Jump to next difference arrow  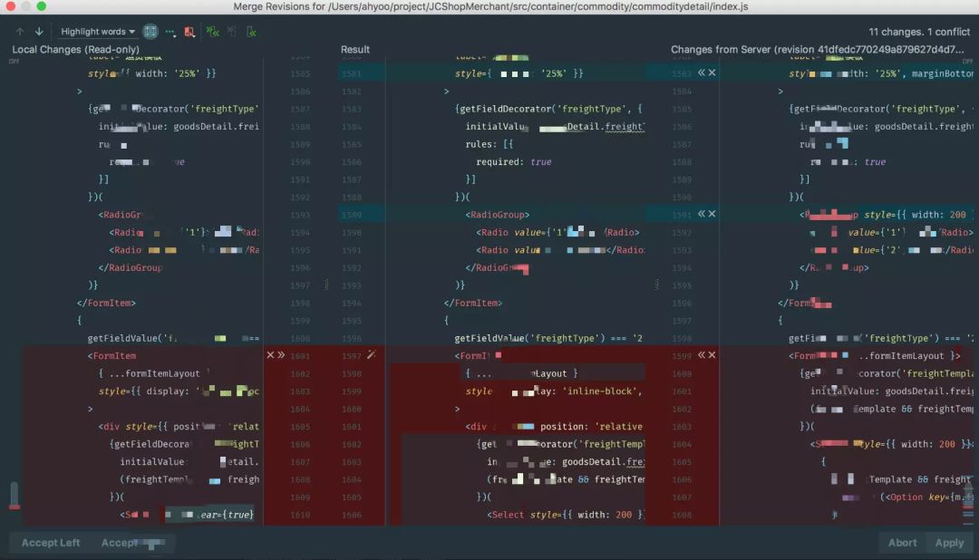39,32
